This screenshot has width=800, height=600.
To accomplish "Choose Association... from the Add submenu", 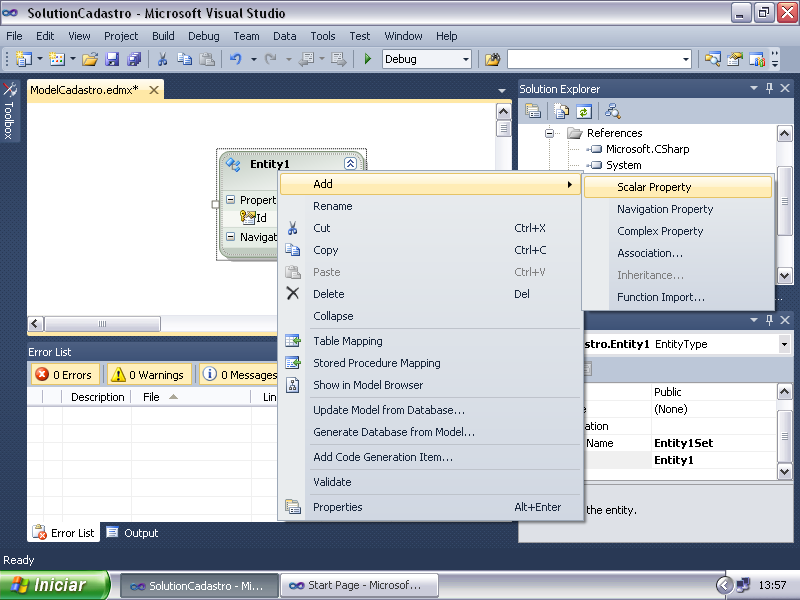I will pyautogui.click(x=678, y=253).
